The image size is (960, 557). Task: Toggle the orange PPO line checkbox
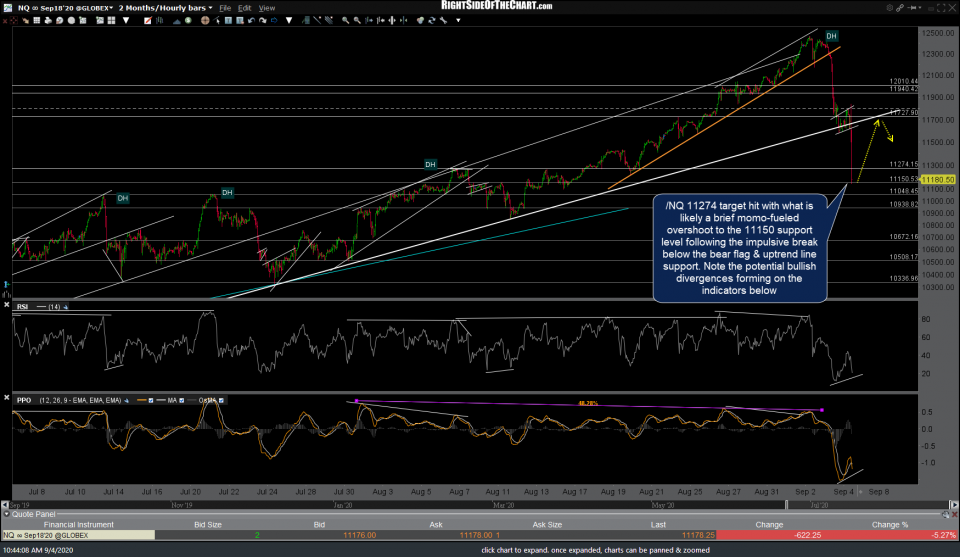tap(151, 400)
